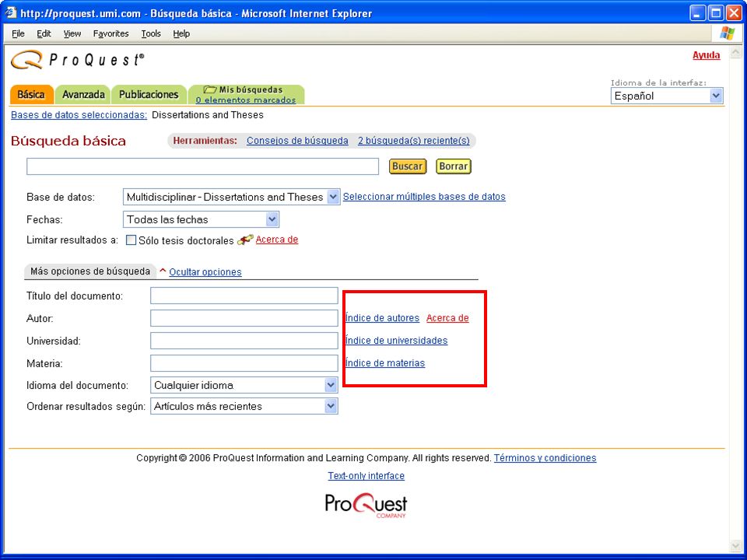
Task: Open the Ayuda link
Action: [706, 55]
